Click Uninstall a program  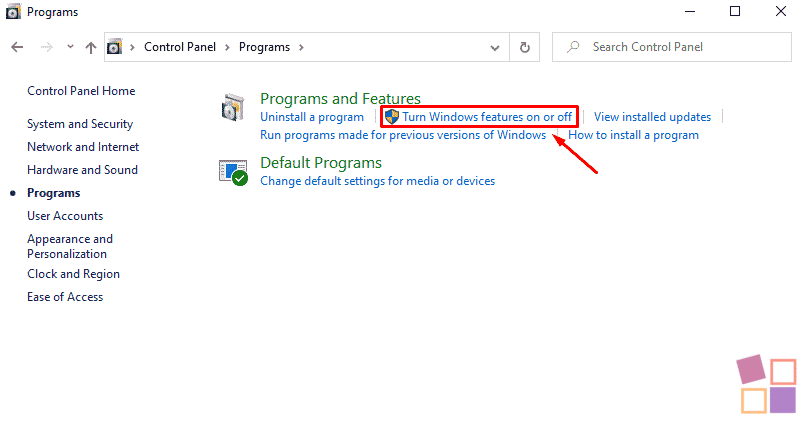point(312,117)
